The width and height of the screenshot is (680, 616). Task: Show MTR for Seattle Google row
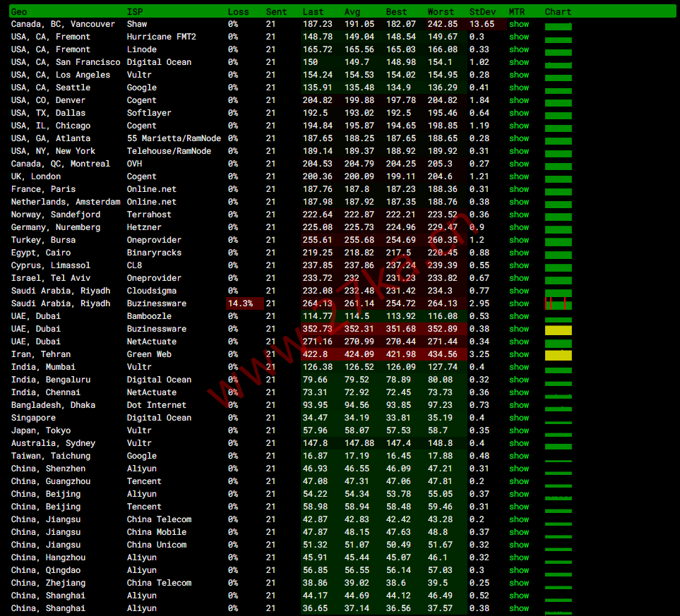tap(519, 87)
